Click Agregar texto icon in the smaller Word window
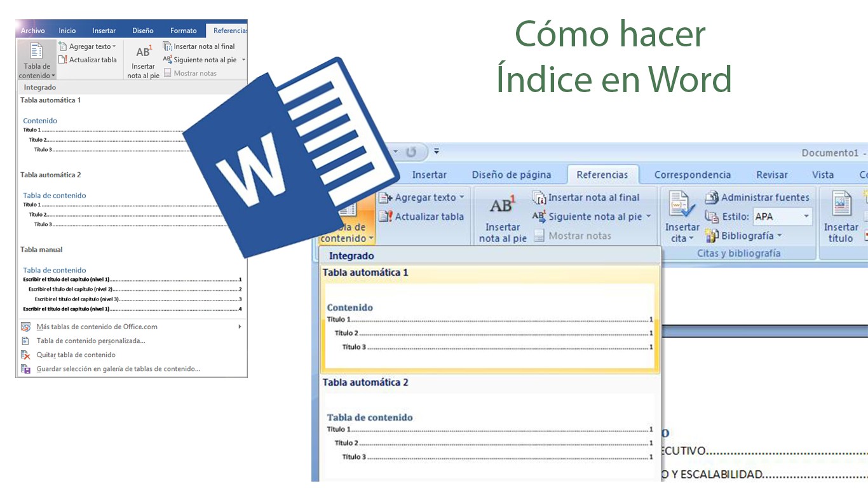The width and height of the screenshot is (868, 488). pos(63,46)
